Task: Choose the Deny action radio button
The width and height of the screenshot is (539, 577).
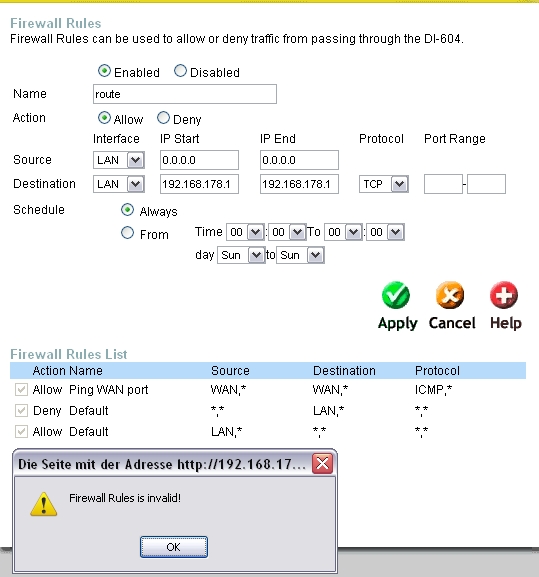Action: click(x=163, y=118)
